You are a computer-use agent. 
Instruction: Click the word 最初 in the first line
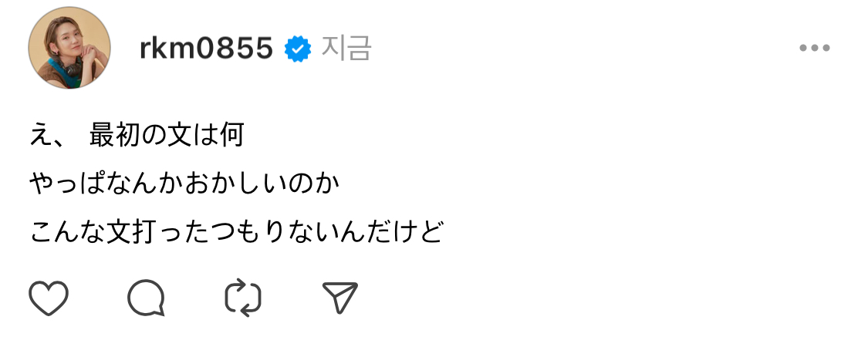point(114,134)
